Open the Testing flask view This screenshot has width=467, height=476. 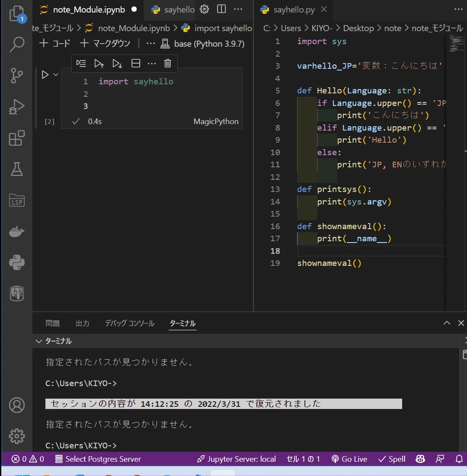17,169
